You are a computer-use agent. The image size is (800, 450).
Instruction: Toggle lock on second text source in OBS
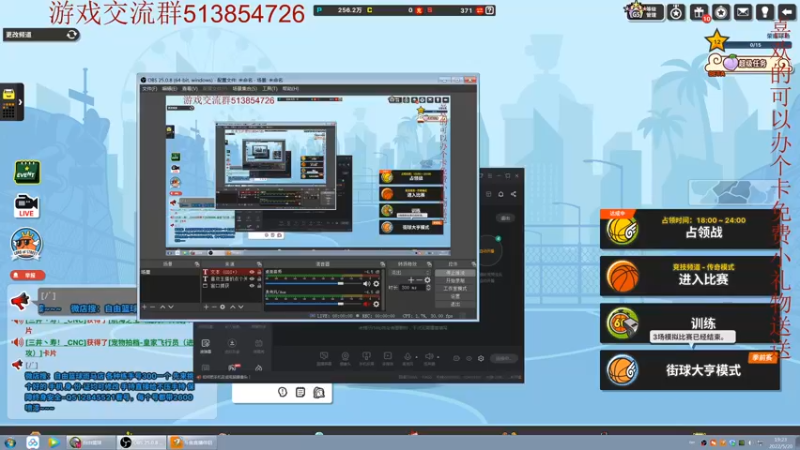coord(259,279)
